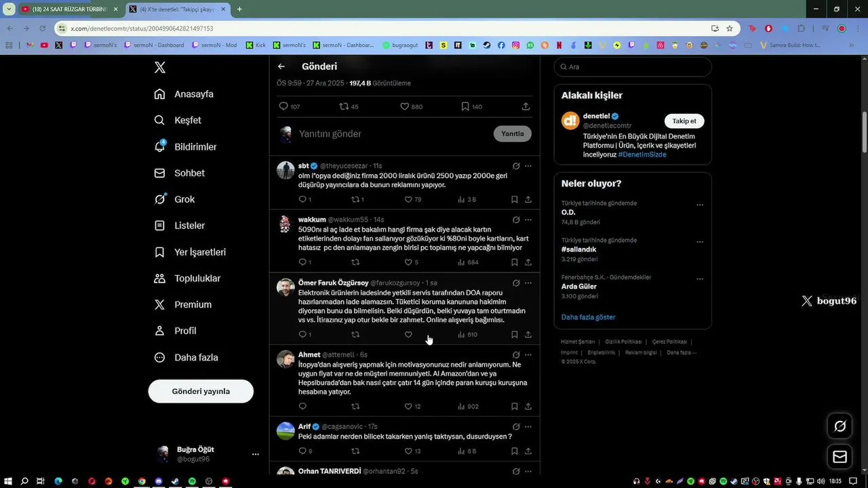Click Grok icon on sbt's reply
The image size is (868, 488).
(516, 166)
